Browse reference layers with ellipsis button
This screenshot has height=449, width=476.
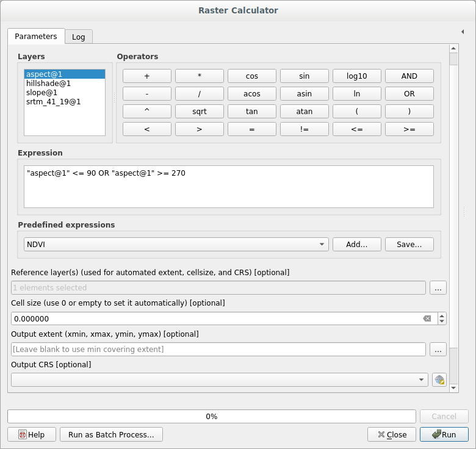(438, 287)
